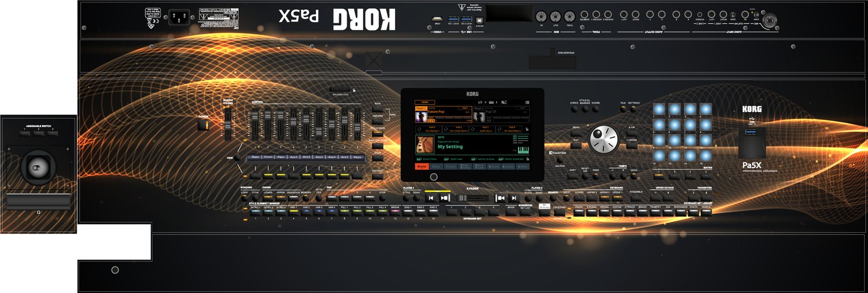This screenshot has height=293, width=868.
Task: Tap the hamburger menu icon on the touchscreen
Action: pyautogui.click(x=527, y=102)
